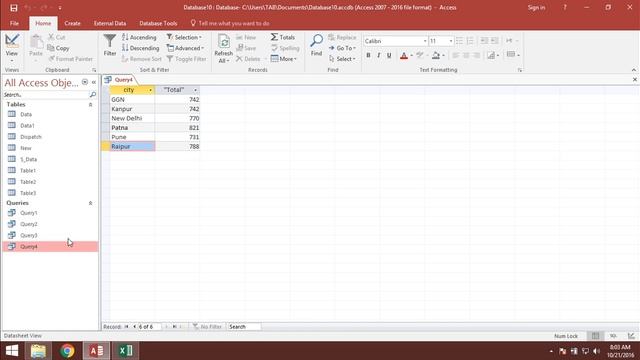Open the Select dropdown in Find group
Screen dimensions: 640x360
[x=342, y=59]
